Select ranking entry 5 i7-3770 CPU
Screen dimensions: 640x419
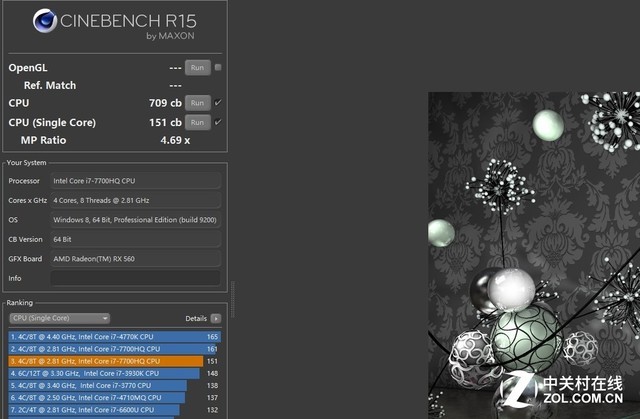click(x=115, y=386)
